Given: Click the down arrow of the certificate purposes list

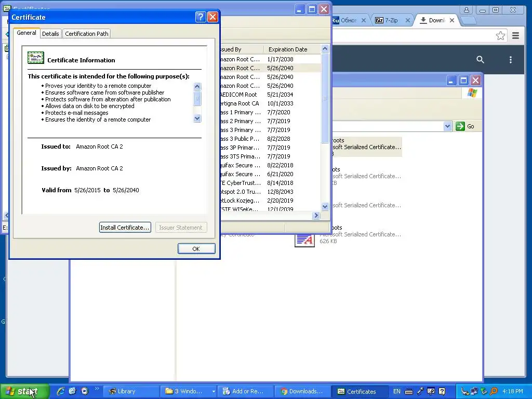Looking at the screenshot, I should click(x=197, y=118).
